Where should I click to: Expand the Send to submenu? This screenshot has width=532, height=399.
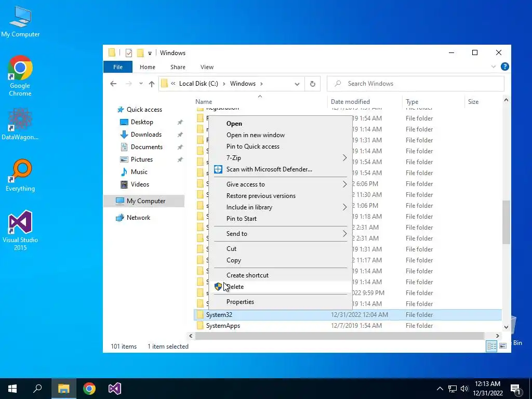[281, 234]
